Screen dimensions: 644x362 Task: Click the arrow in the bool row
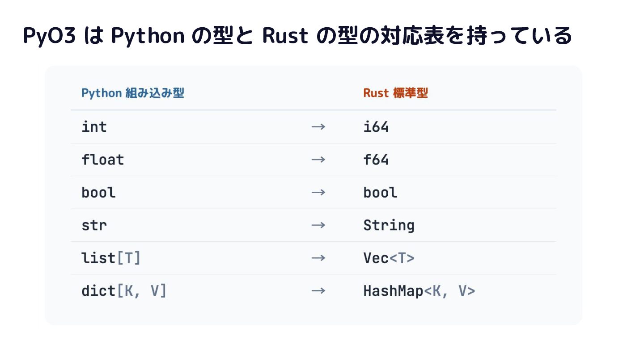(318, 192)
